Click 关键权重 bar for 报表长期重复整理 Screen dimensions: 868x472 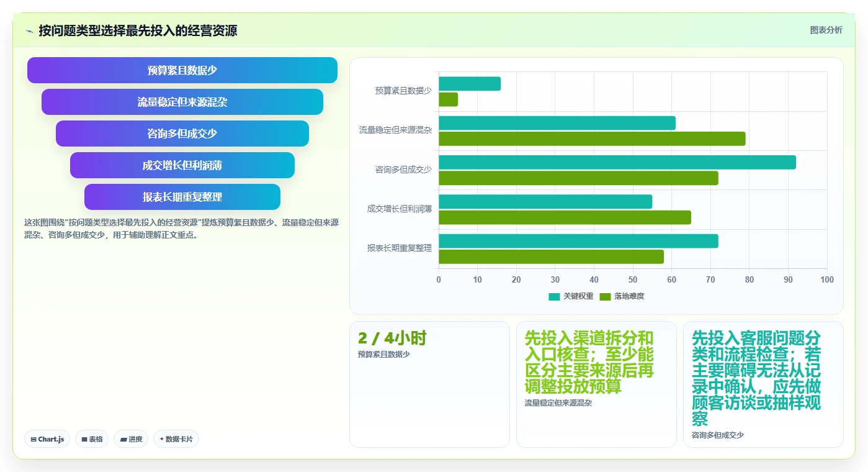point(578,241)
